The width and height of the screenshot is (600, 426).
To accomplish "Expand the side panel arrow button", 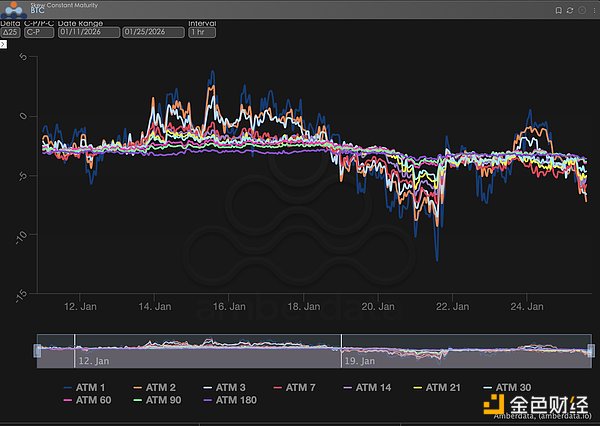I will point(4,45).
